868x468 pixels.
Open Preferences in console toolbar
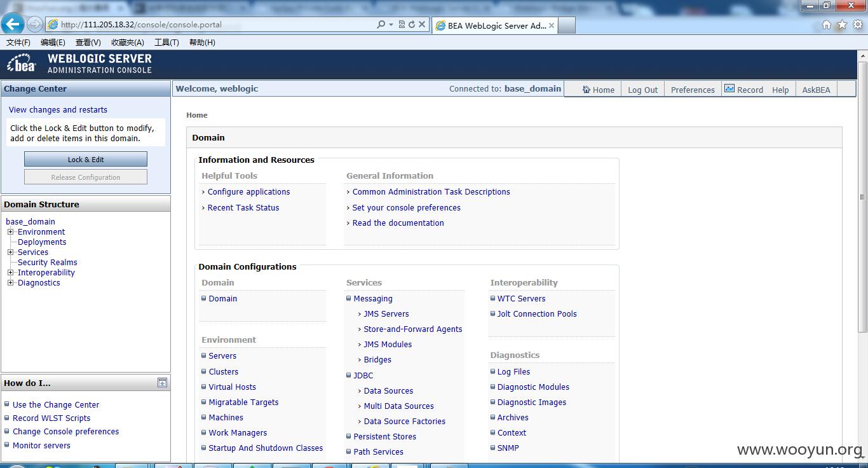(693, 90)
